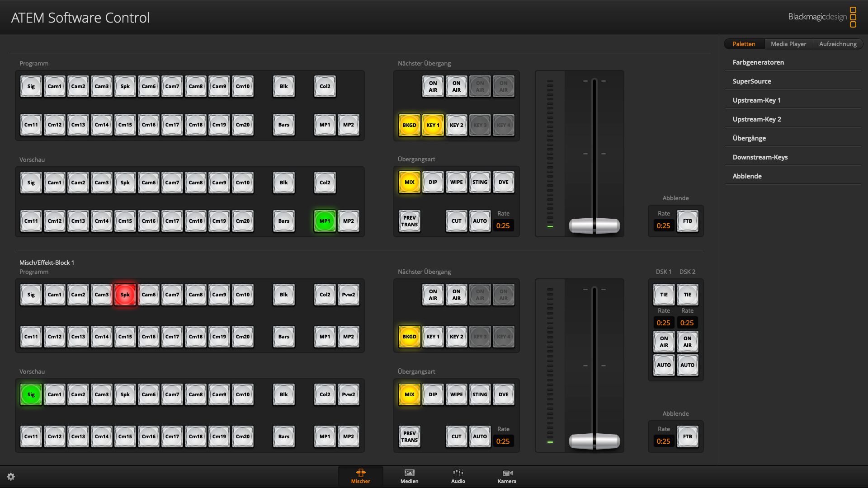Select MP1 in top Vorschau row
Image resolution: width=868 pixels, height=488 pixels.
pyautogui.click(x=325, y=221)
